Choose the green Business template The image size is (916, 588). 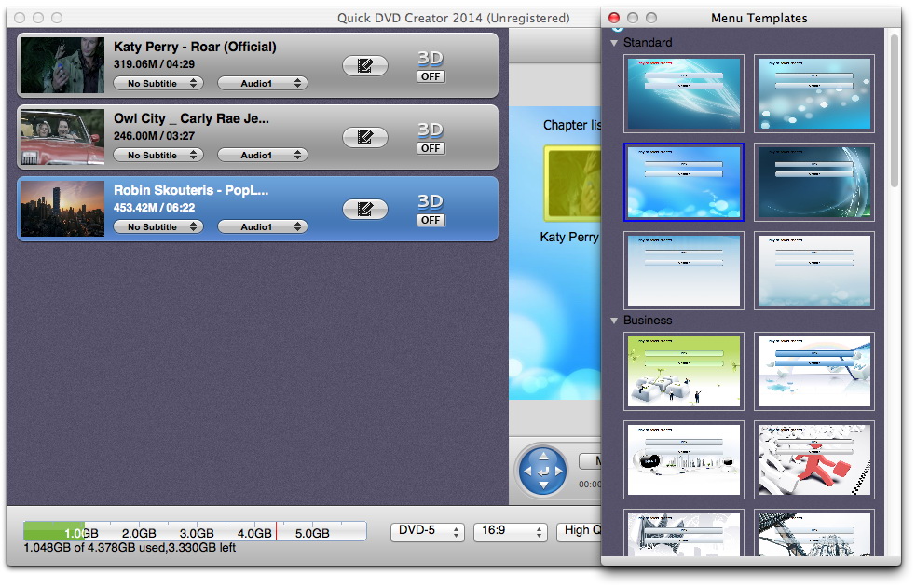pos(683,372)
